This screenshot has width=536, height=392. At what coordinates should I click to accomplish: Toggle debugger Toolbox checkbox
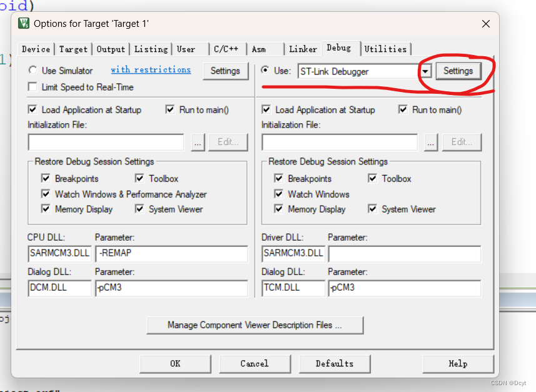372,178
